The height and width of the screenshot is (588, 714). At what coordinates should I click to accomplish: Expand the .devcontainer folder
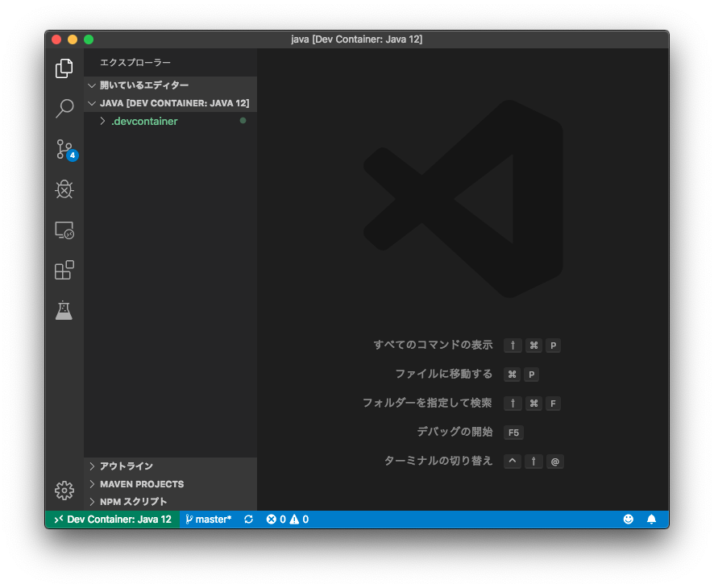(170, 121)
